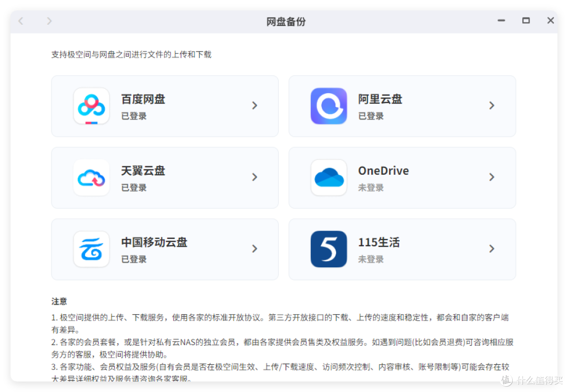
Task: Go back with the left arrow
Action: coord(21,21)
